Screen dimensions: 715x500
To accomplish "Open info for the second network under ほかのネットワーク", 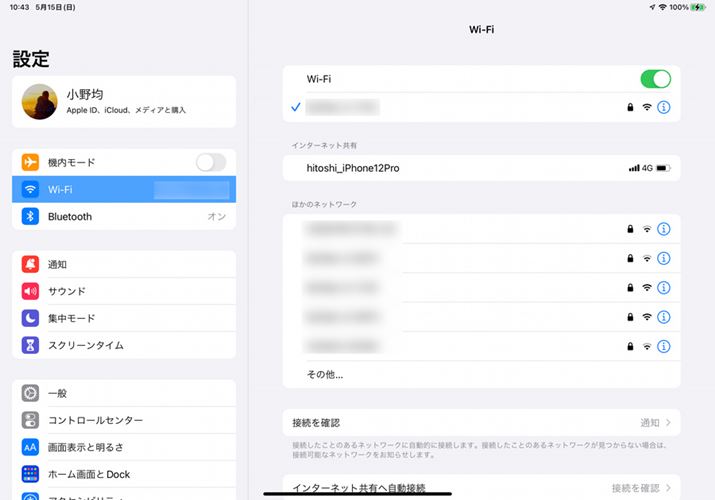I will tap(663, 258).
